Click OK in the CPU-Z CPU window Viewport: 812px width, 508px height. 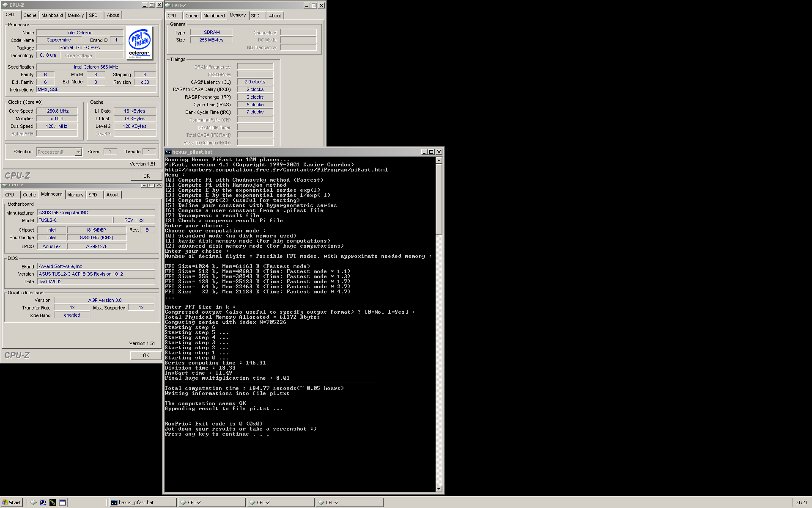(x=146, y=176)
